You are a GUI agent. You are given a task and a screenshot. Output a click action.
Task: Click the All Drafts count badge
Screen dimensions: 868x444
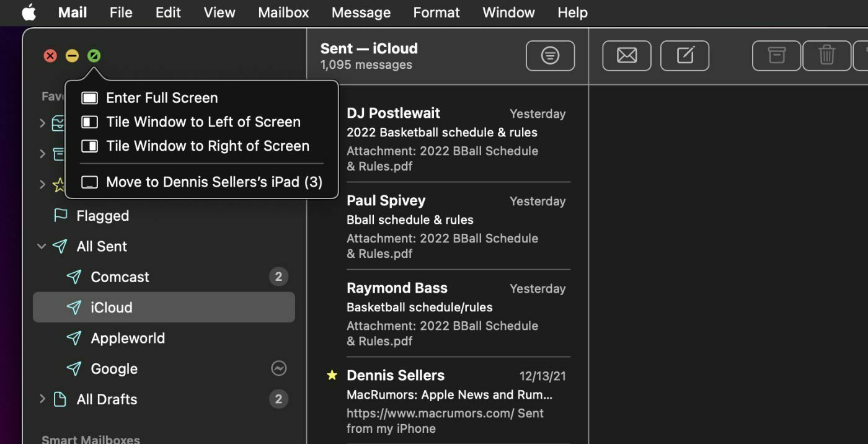coord(278,399)
